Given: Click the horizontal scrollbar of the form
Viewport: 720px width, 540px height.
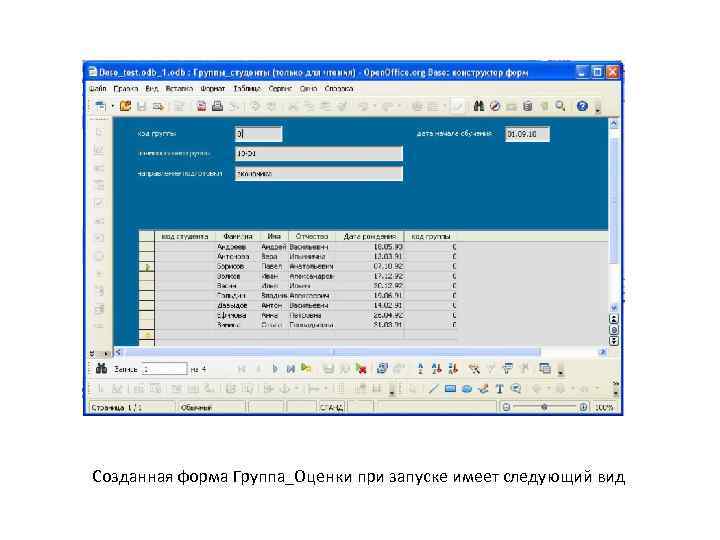Looking at the screenshot, I should [332, 352].
